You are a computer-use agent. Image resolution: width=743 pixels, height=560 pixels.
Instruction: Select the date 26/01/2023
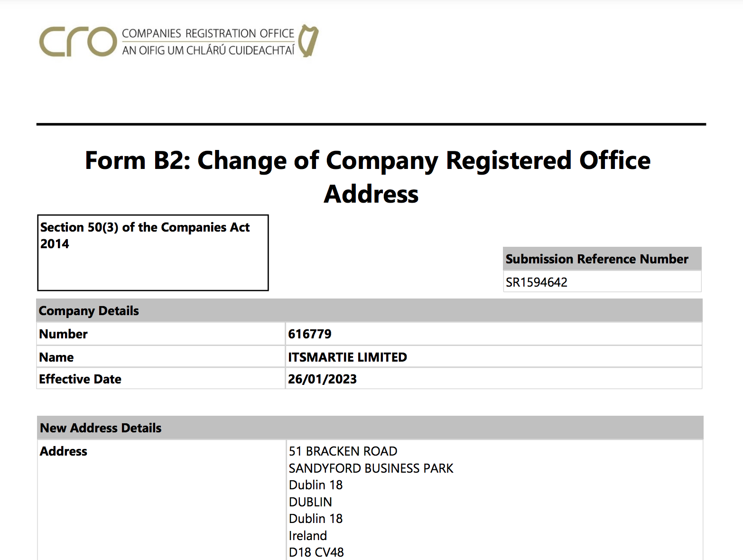322,379
